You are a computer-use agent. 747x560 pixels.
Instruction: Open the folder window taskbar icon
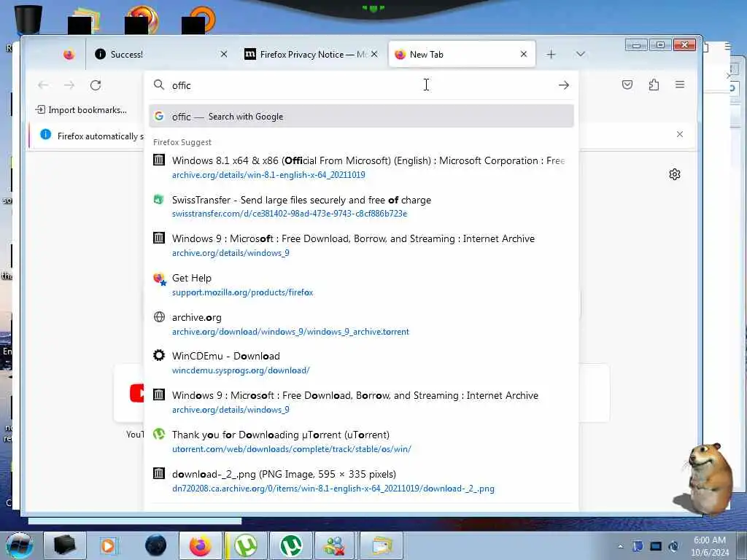(382, 545)
